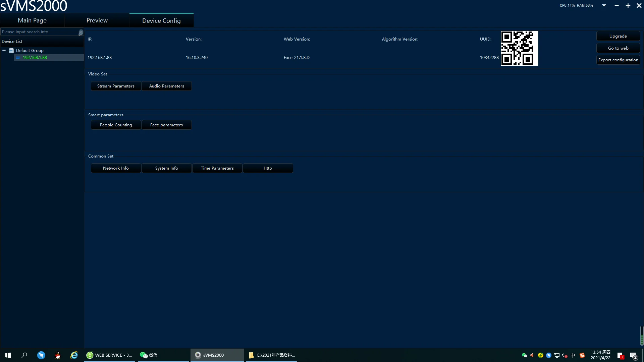Open Windows Start menu
Screen dimensions: 644x362
8,355
